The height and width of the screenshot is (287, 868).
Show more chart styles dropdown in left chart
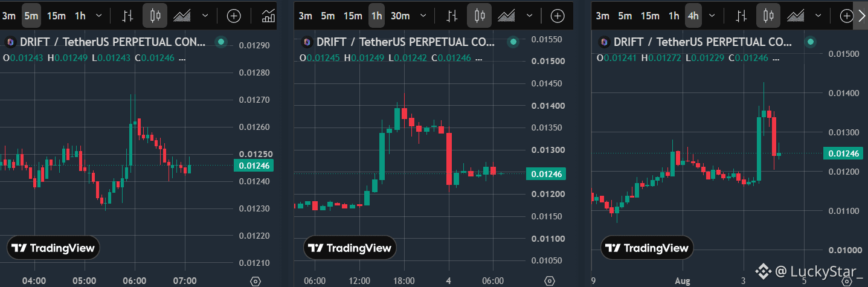[x=206, y=16]
